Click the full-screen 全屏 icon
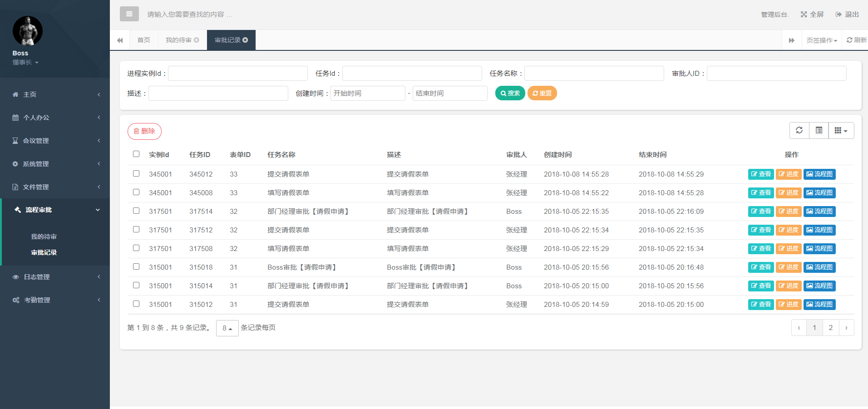The image size is (868, 409). click(804, 15)
